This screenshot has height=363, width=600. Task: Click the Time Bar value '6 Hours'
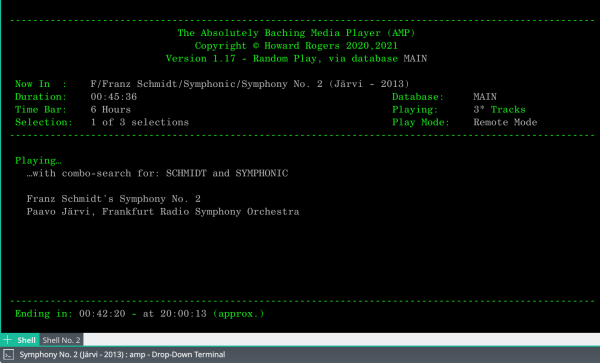111,110
